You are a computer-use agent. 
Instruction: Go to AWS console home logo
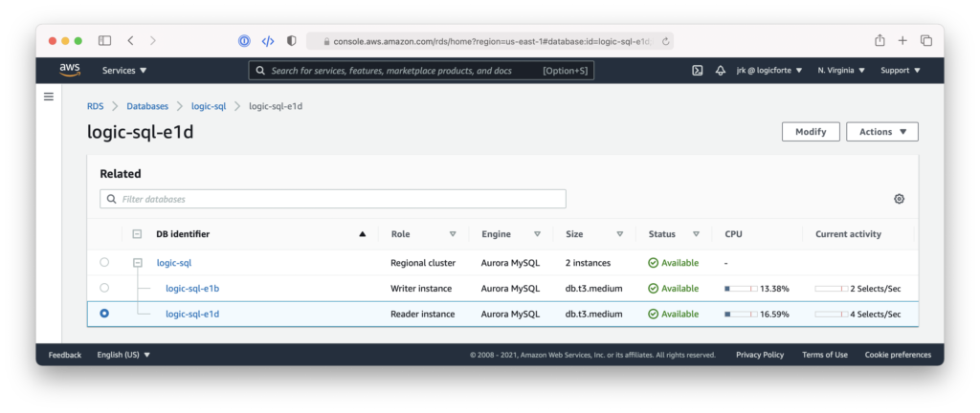70,70
